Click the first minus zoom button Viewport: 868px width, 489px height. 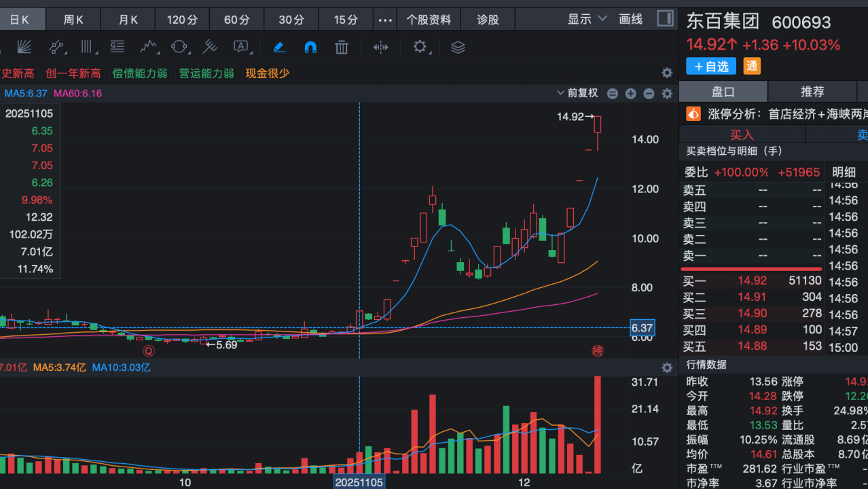point(613,94)
